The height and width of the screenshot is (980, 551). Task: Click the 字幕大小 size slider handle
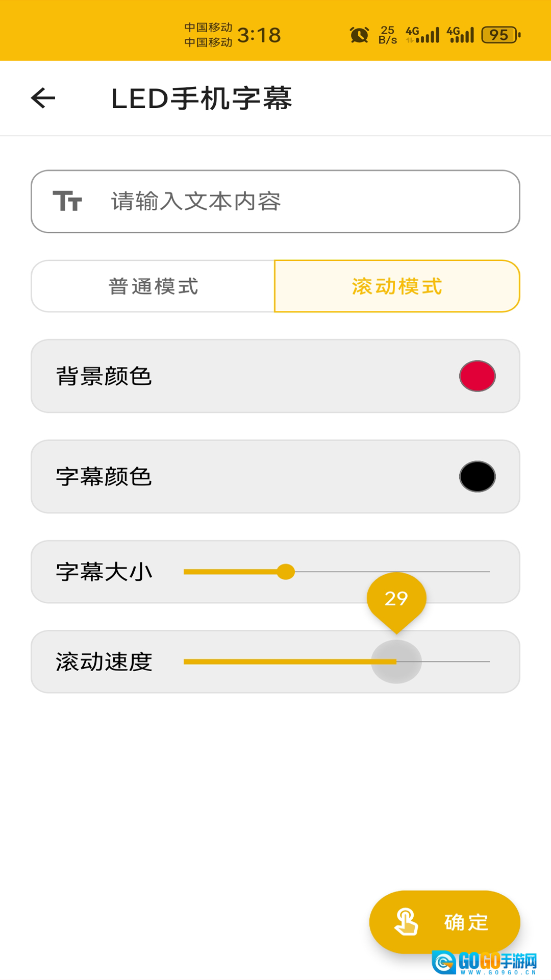coord(286,572)
